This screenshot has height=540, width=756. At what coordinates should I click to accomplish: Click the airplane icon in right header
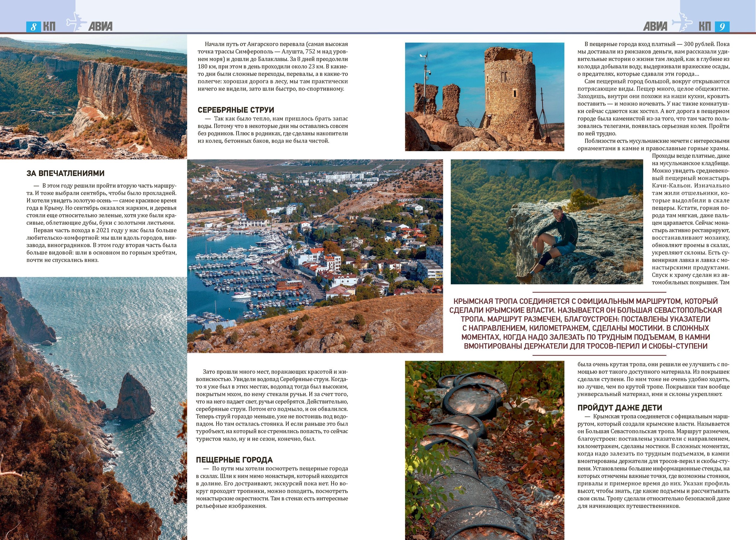pyautogui.click(x=682, y=22)
